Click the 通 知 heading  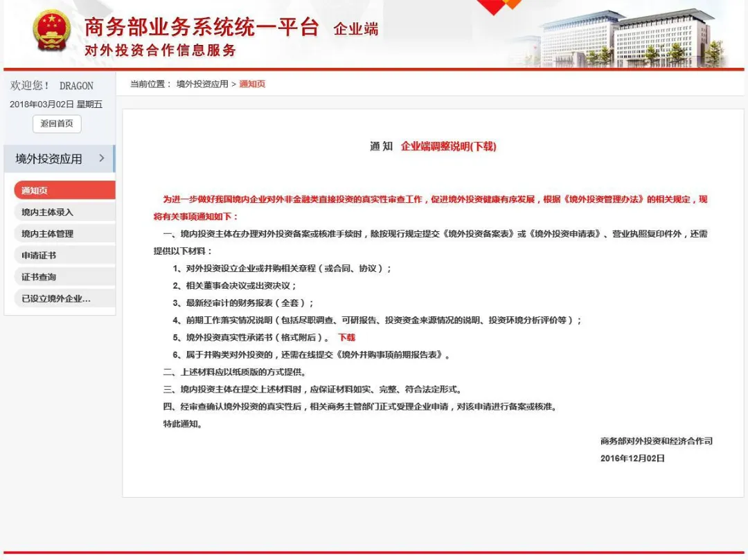pyautogui.click(x=381, y=146)
